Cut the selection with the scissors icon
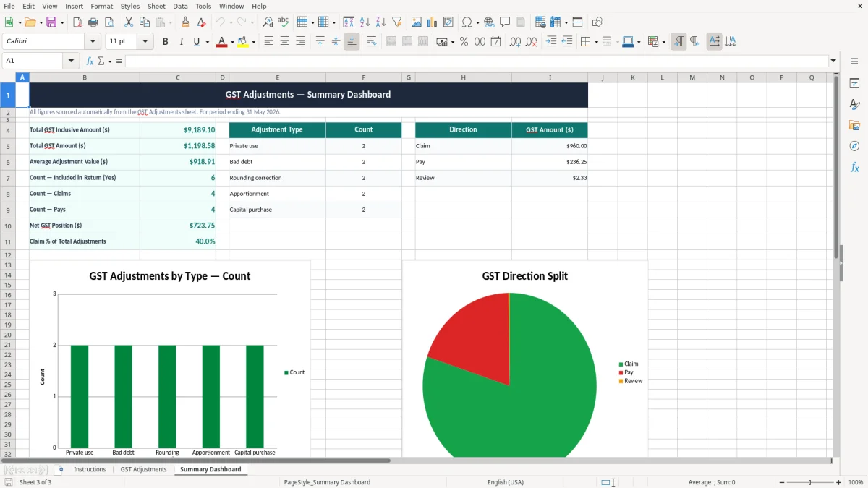The width and height of the screenshot is (868, 488). coord(129,22)
